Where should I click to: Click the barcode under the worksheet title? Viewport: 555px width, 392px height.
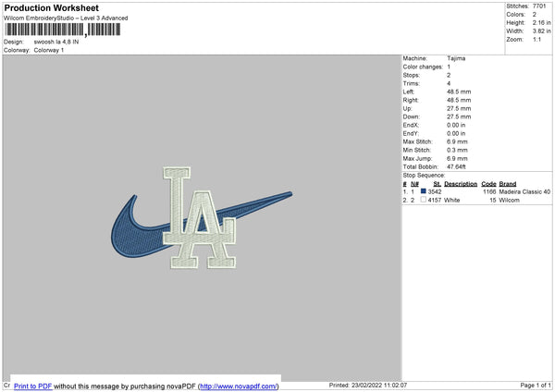click(62, 30)
